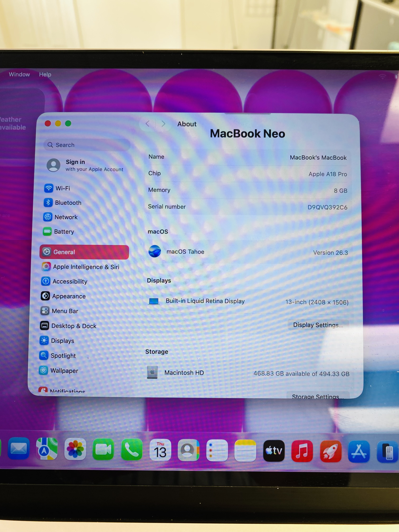Screen dimensions: 399x532
Task: Go forward using the right chevron button
Action: coord(163,124)
